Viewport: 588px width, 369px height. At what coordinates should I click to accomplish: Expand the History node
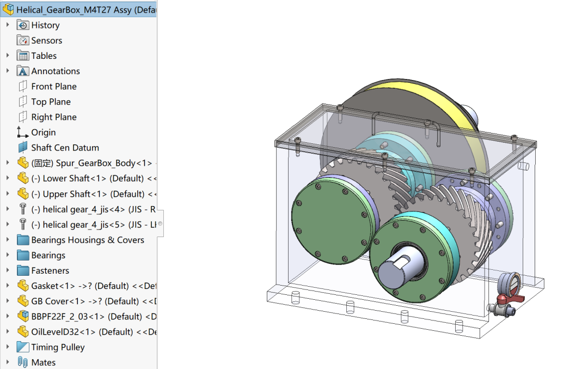pos(8,25)
